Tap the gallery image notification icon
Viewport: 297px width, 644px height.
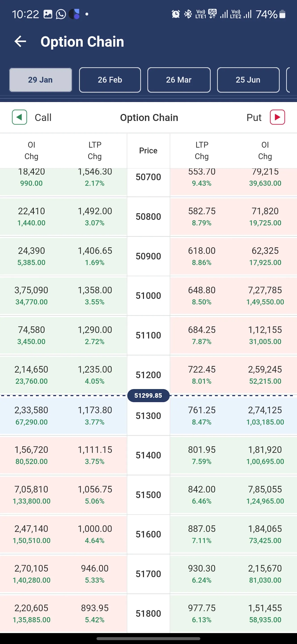(x=48, y=14)
